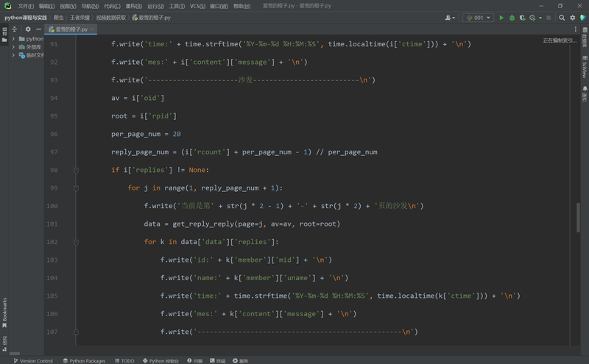Open the 运行(U) menu

[x=155, y=6]
